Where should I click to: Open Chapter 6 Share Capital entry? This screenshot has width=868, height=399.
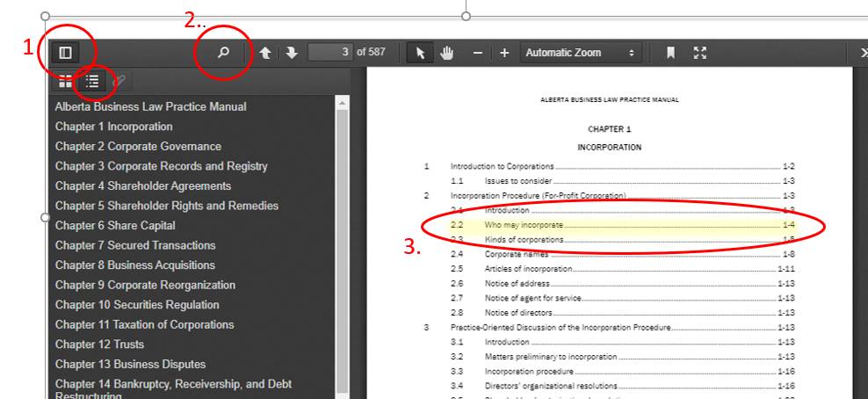(115, 225)
